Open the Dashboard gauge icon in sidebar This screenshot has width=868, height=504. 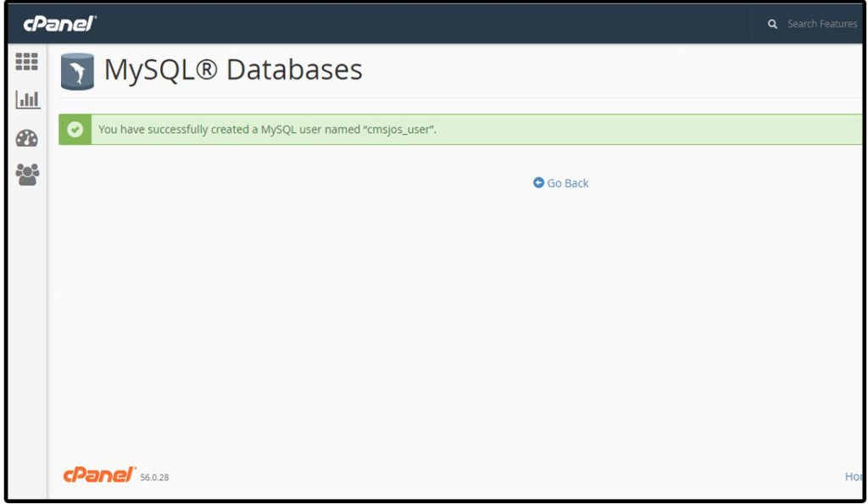click(27, 136)
